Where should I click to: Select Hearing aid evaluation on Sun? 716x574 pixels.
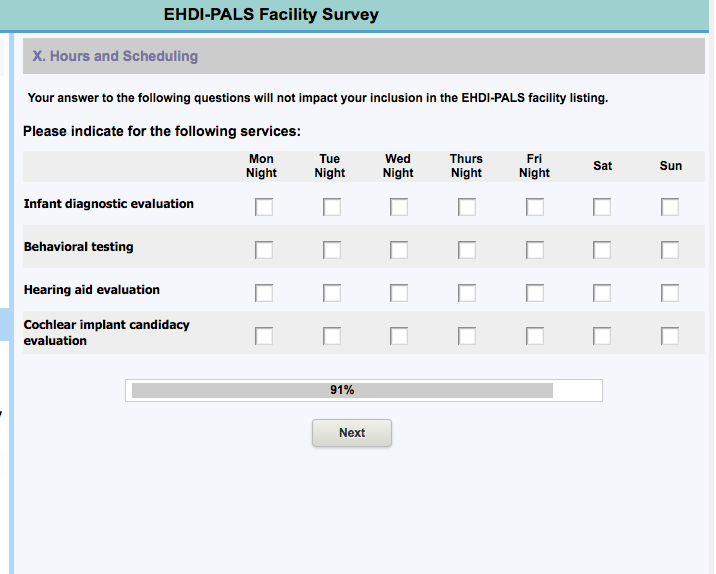[670, 293]
